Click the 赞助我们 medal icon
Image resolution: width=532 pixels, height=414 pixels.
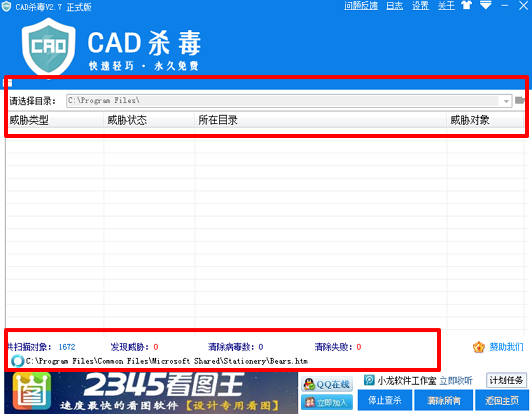[479, 347]
